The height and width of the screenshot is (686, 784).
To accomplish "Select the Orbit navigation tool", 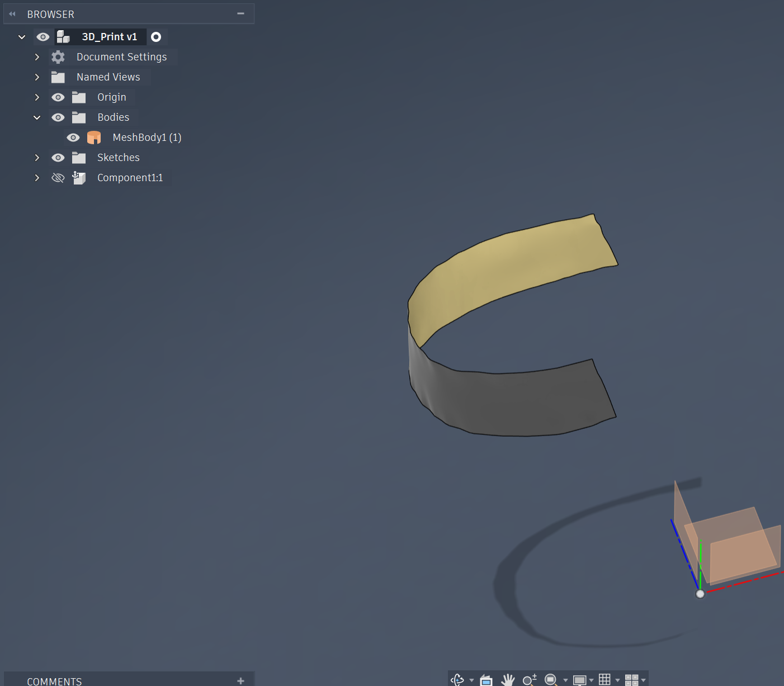I will [457, 680].
